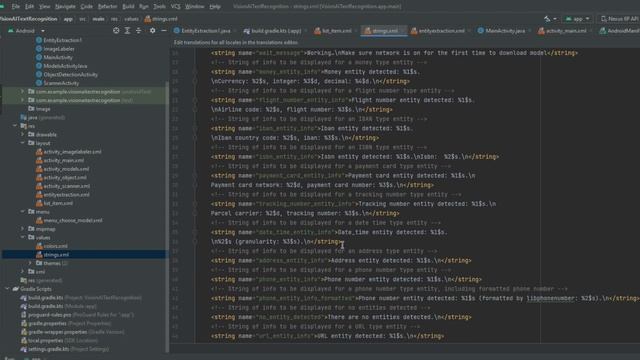Click the project panel vertical scrollbar

[x=167, y=216]
